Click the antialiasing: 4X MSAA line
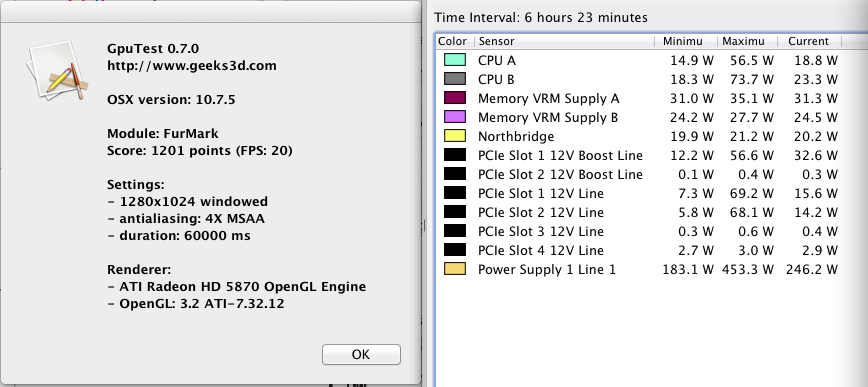The image size is (868, 387). [186, 219]
